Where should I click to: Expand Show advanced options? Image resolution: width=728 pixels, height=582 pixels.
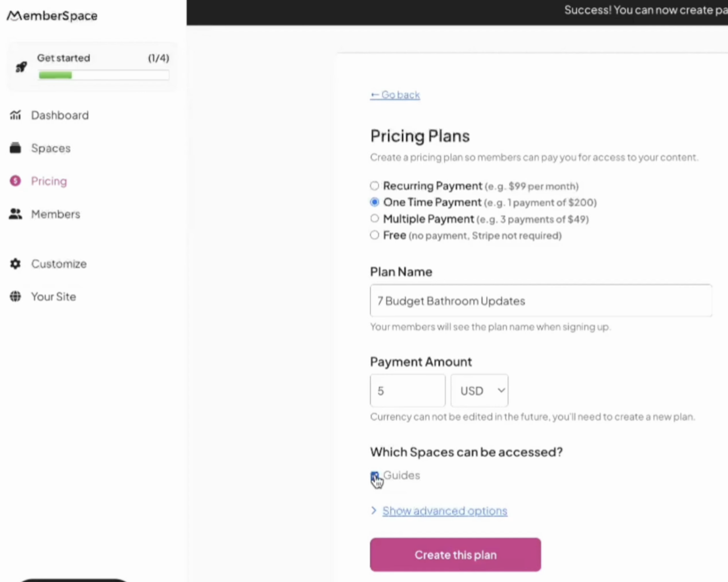click(x=444, y=511)
